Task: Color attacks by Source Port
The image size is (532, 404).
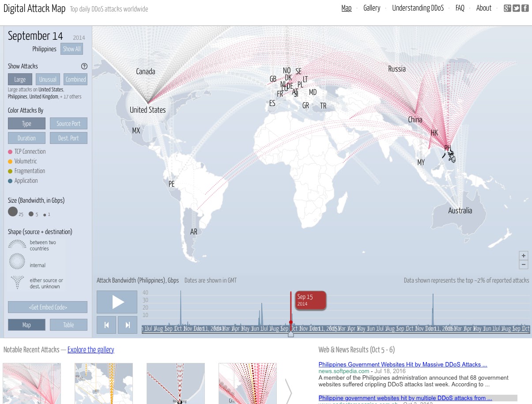Action: tap(68, 124)
